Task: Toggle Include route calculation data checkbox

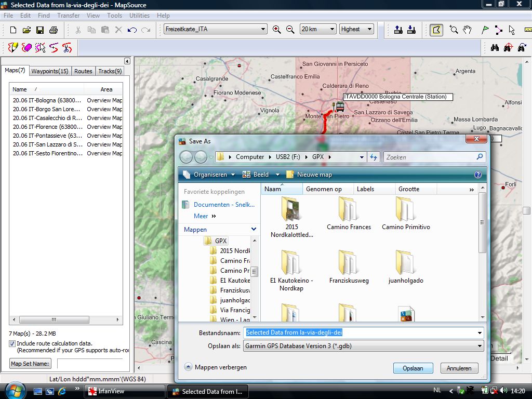Action: pyautogui.click(x=12, y=343)
